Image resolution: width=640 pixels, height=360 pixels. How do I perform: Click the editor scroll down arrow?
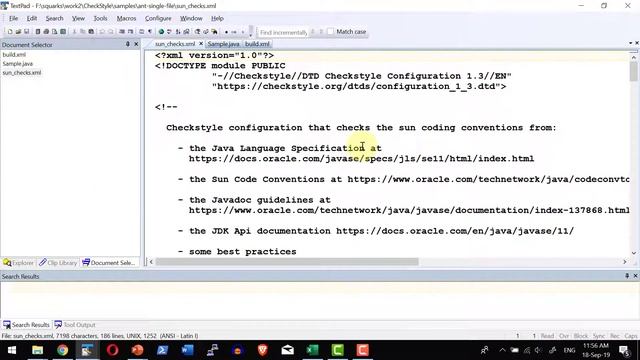coord(634,253)
